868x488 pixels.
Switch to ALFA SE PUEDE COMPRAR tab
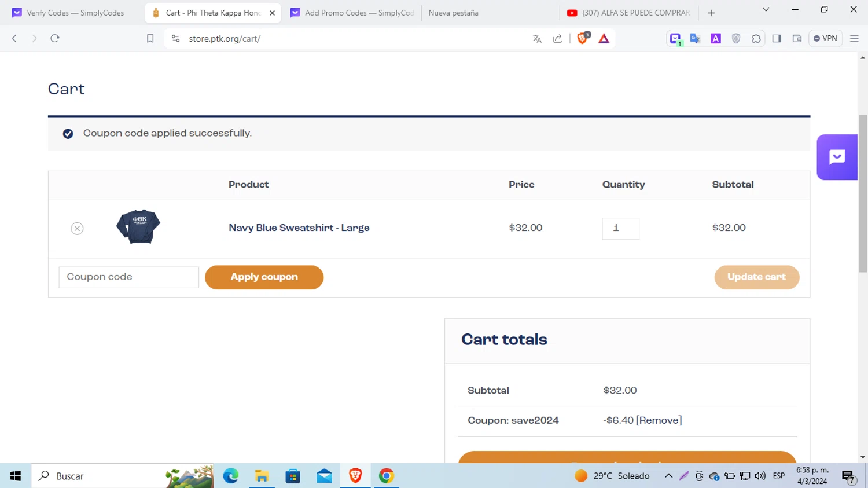(x=629, y=13)
